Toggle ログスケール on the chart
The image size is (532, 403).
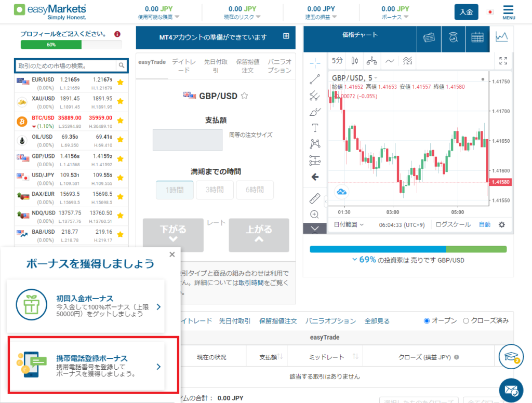[x=453, y=224]
